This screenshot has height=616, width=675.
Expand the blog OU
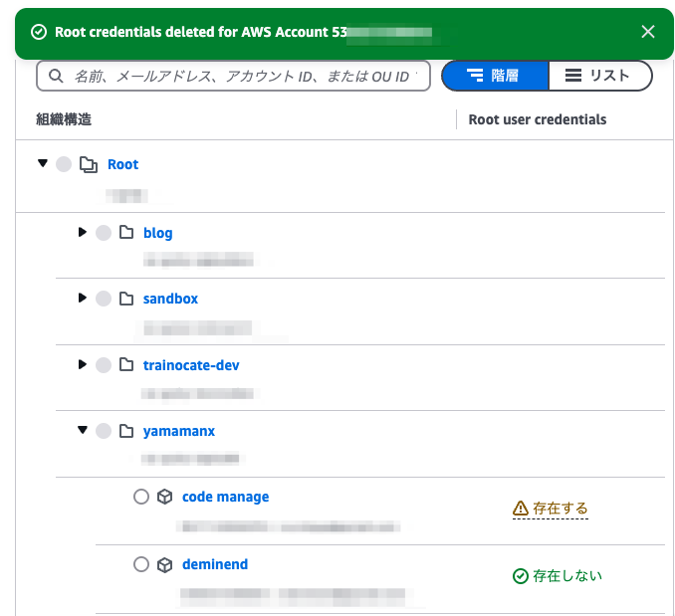pos(83,232)
